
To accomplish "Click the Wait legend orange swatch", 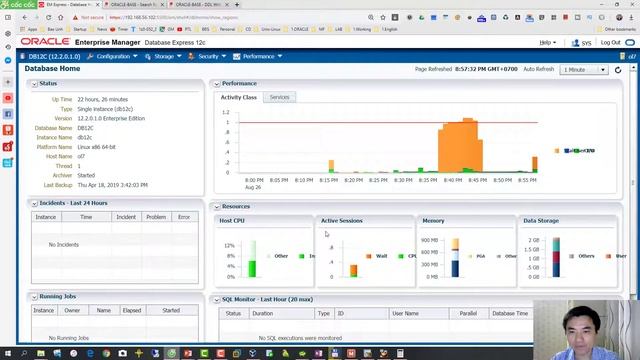I will click(369, 256).
